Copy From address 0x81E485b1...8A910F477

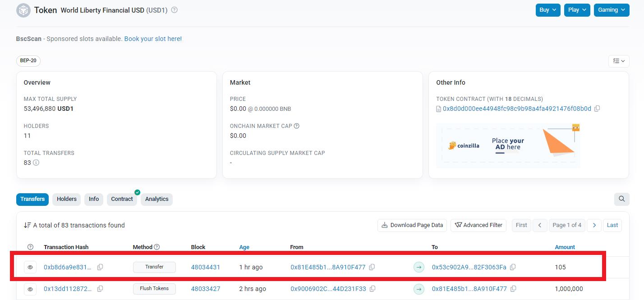click(x=372, y=267)
